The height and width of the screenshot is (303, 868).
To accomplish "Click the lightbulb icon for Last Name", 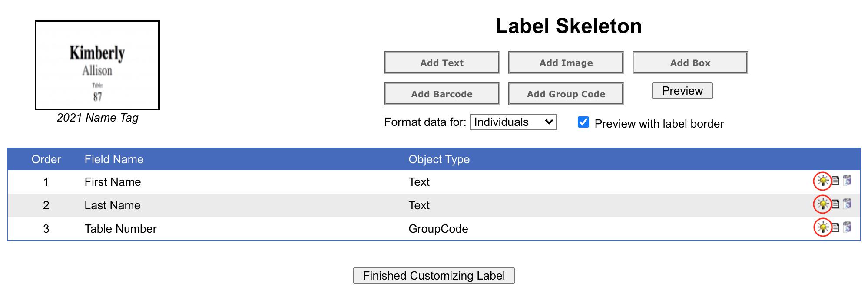I will click(822, 204).
